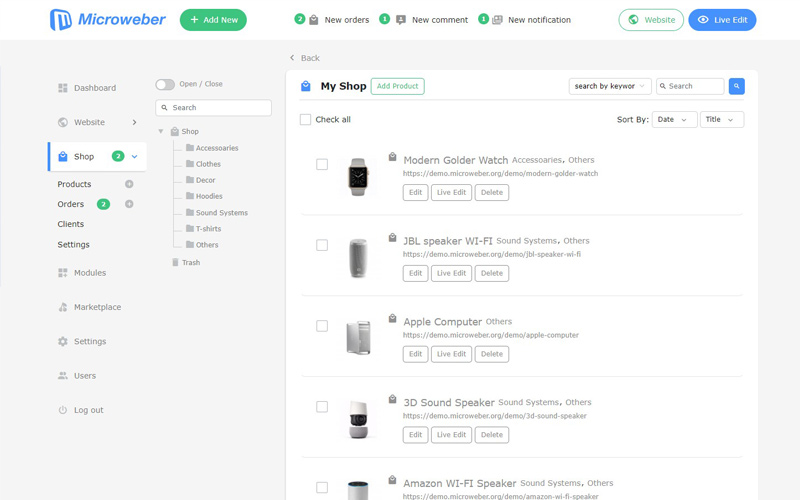Click the Add Product button
Image resolution: width=800 pixels, height=500 pixels.
tap(397, 86)
